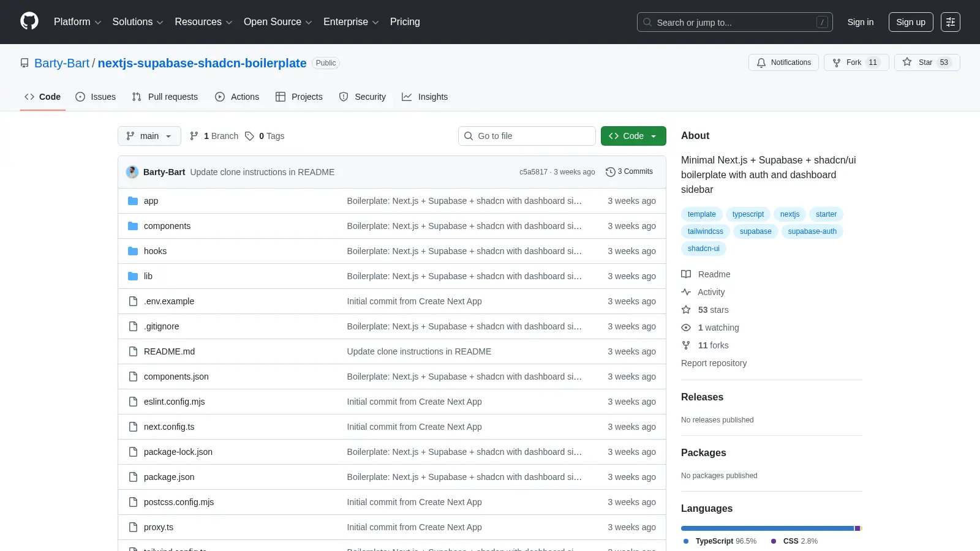Open the green Code dropdown button
The image size is (980, 551).
coord(633,136)
